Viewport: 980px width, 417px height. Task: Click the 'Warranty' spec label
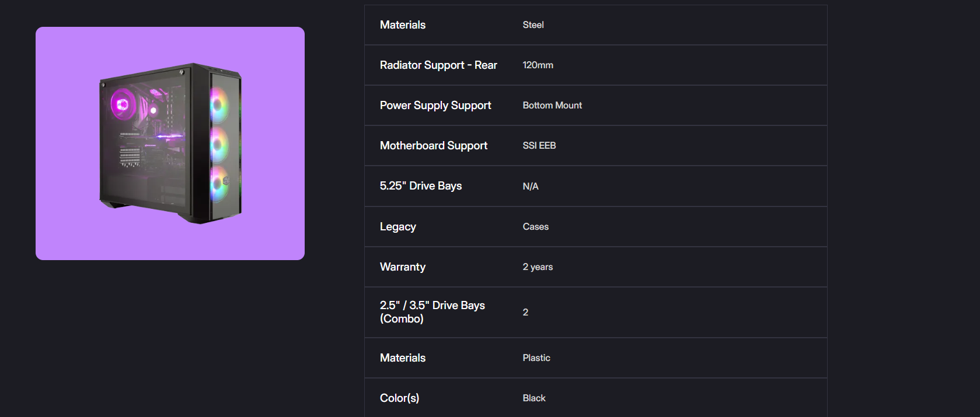[x=403, y=267]
